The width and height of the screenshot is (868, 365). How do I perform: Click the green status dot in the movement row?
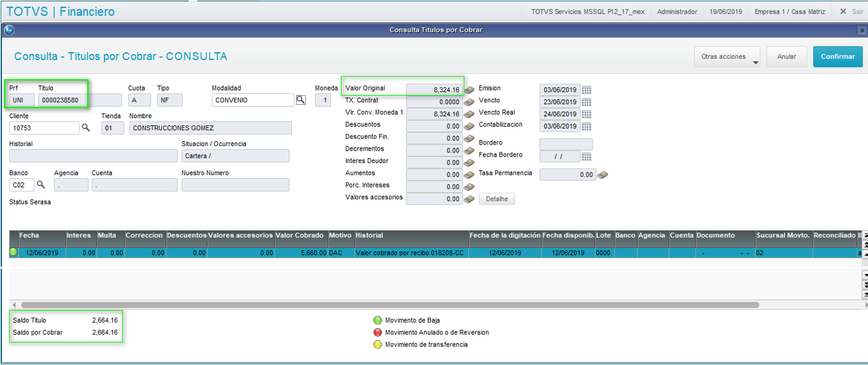point(13,252)
